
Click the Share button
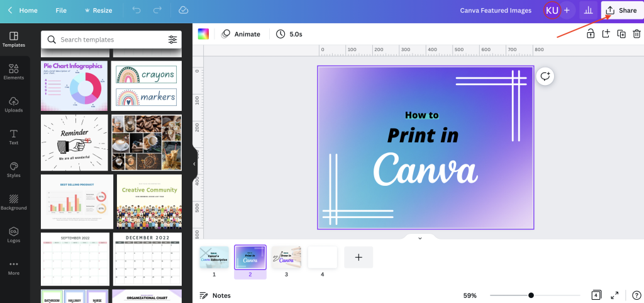click(621, 10)
